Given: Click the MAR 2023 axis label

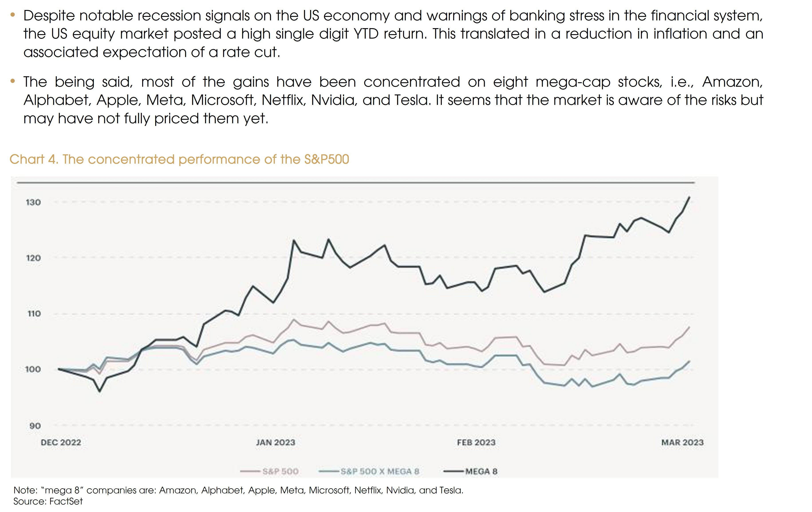Looking at the screenshot, I should (x=682, y=442).
